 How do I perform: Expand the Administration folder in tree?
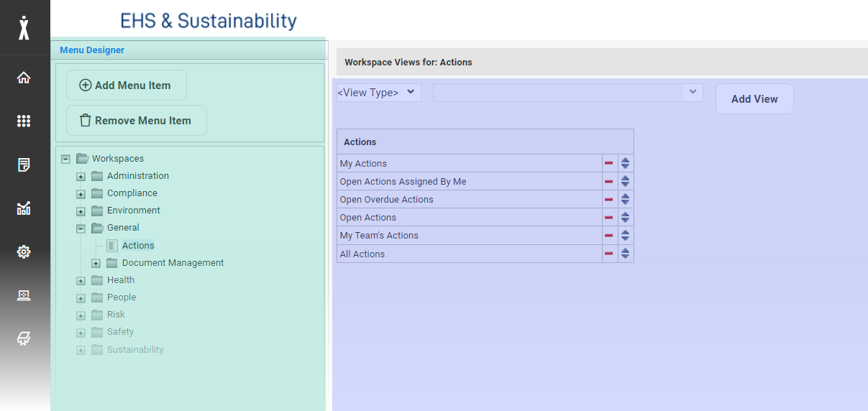[x=81, y=177]
